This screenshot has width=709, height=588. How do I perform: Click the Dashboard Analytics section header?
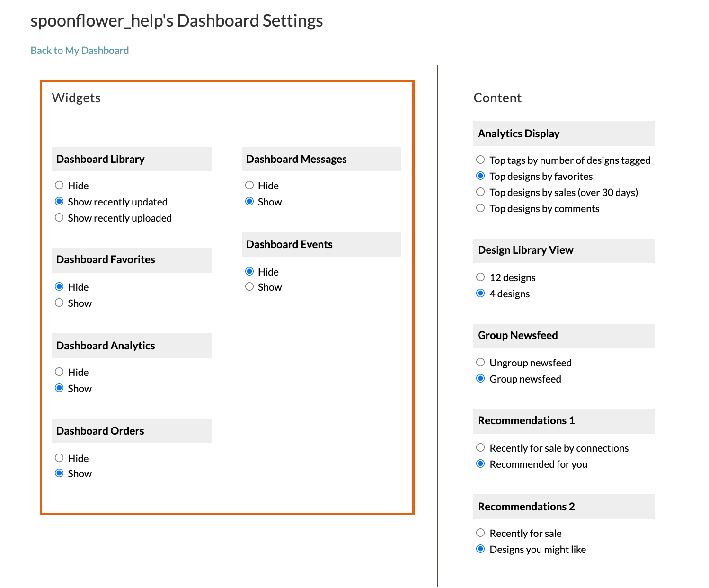pos(132,346)
